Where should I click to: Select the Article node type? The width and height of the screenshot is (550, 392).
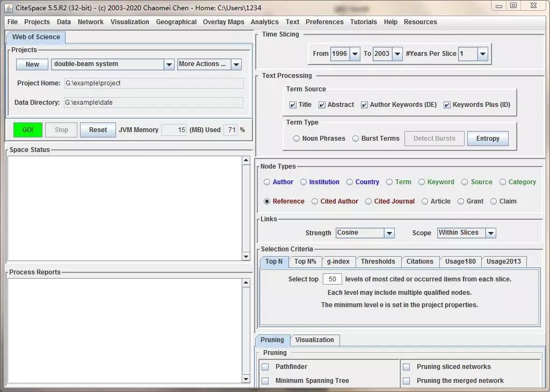(x=425, y=201)
